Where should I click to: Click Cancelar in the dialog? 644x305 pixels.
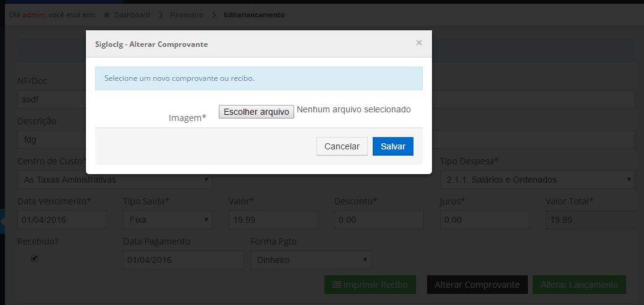coord(342,146)
